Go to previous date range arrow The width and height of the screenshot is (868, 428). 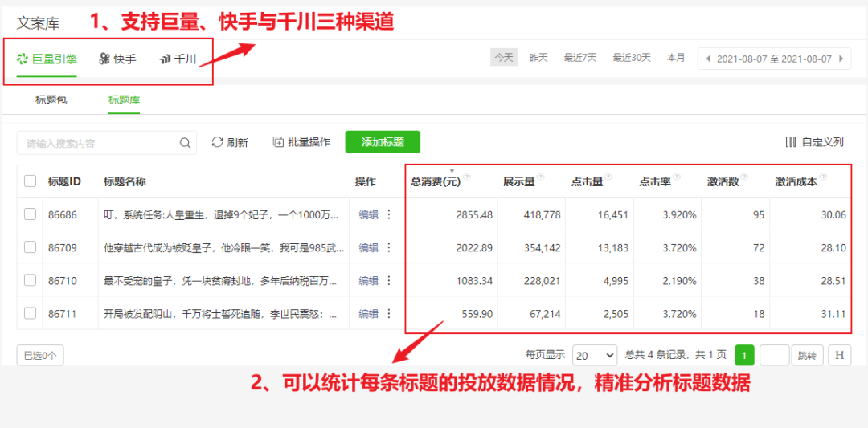707,59
